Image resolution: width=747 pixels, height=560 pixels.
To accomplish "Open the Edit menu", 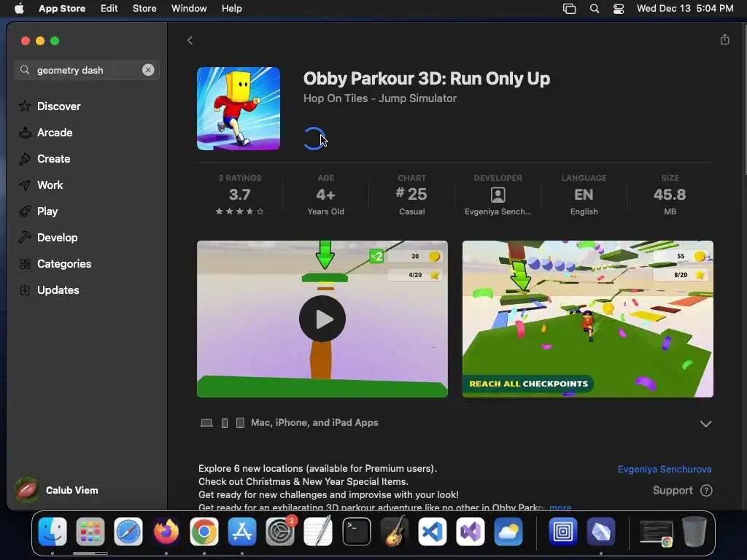I will pyautogui.click(x=109, y=9).
